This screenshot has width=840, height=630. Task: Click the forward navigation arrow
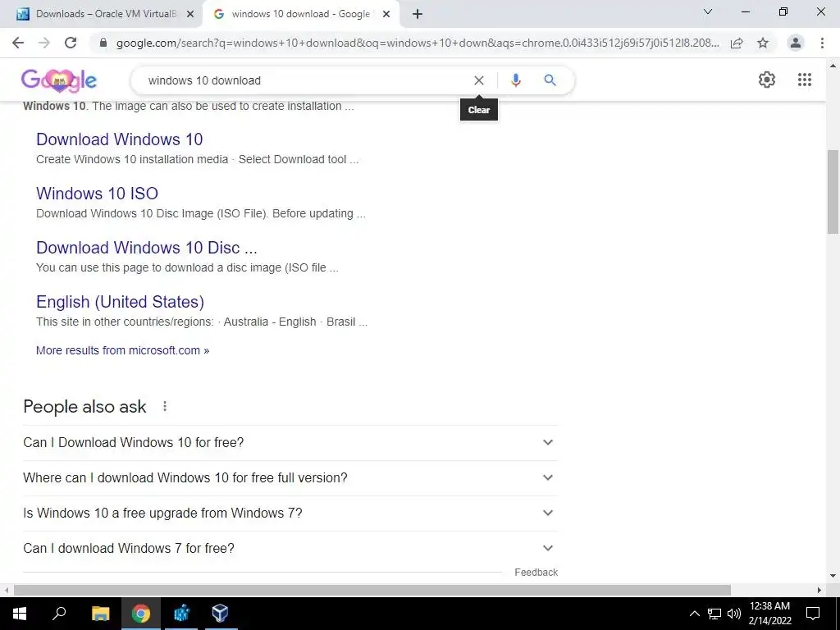click(44, 43)
